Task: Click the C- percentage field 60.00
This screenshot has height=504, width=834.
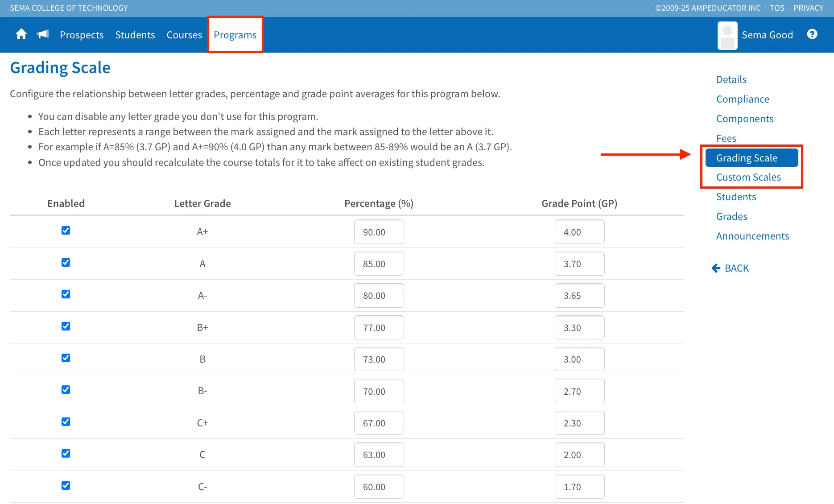Action: point(379,487)
